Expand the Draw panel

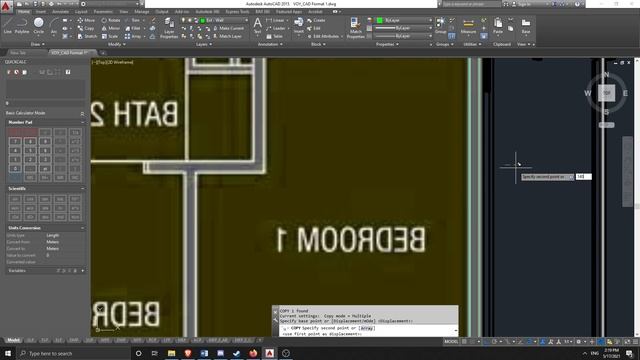click(x=38, y=44)
